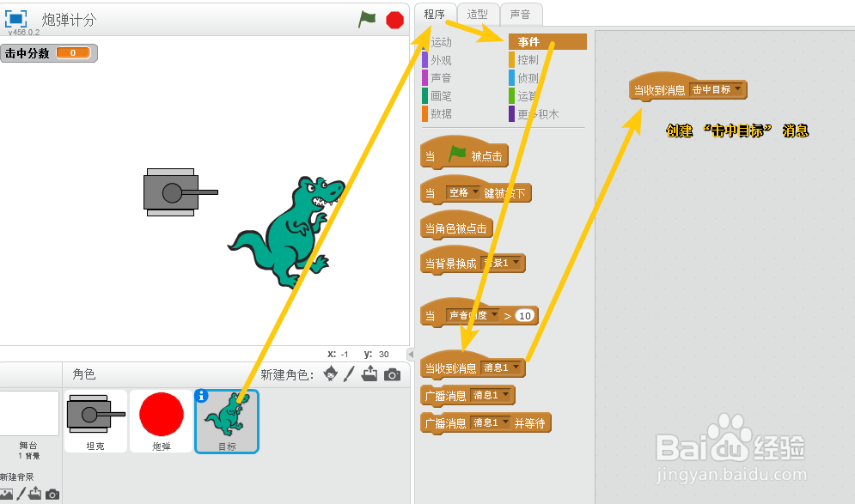The height and width of the screenshot is (504, 855).
Task: Paint a new sprite with the brush icon
Action: coord(350,373)
